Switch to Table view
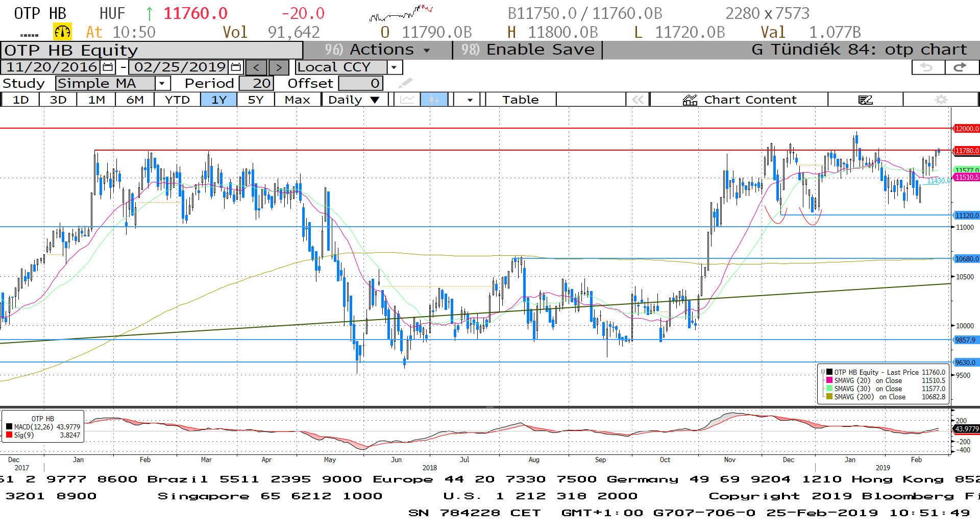This screenshot has height=531, width=980. (520, 100)
